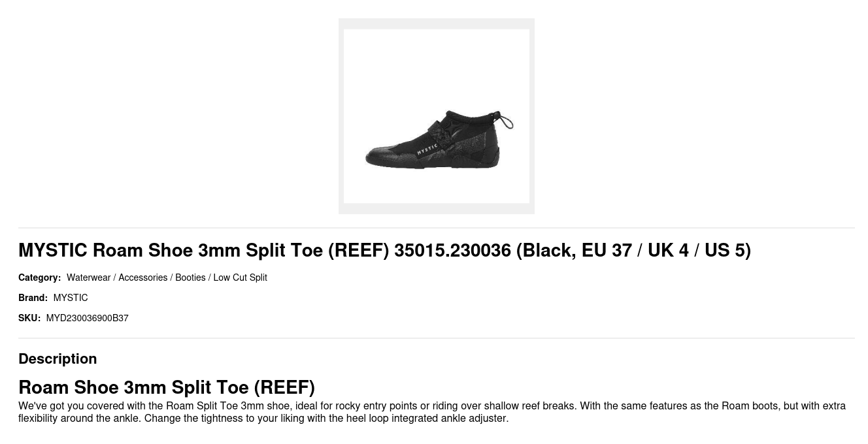
Task: Click the SKU label
Action: pyautogui.click(x=29, y=318)
